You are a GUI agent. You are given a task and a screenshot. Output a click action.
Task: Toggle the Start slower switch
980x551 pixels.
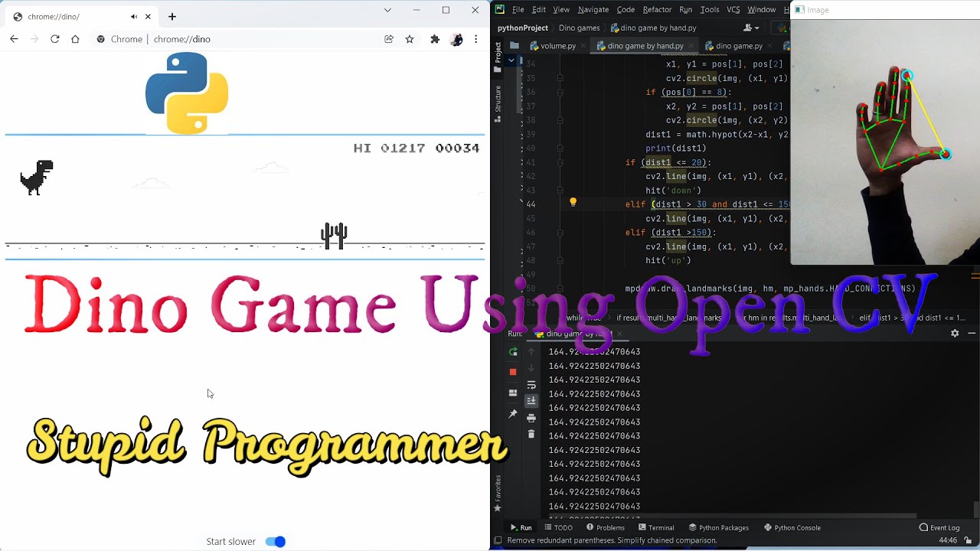[275, 542]
